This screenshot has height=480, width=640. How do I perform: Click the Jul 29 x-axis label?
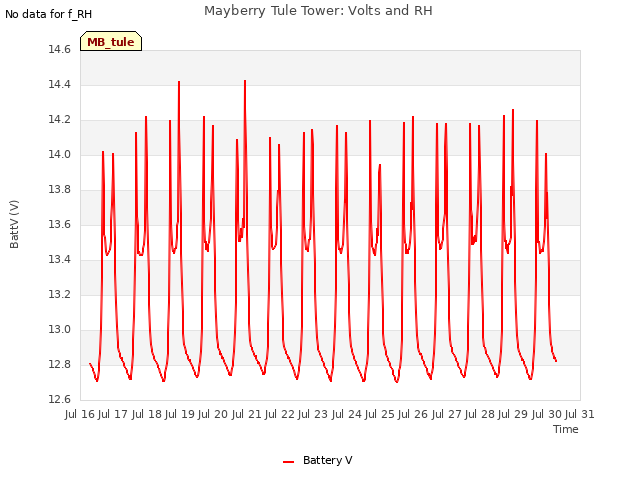513,414
